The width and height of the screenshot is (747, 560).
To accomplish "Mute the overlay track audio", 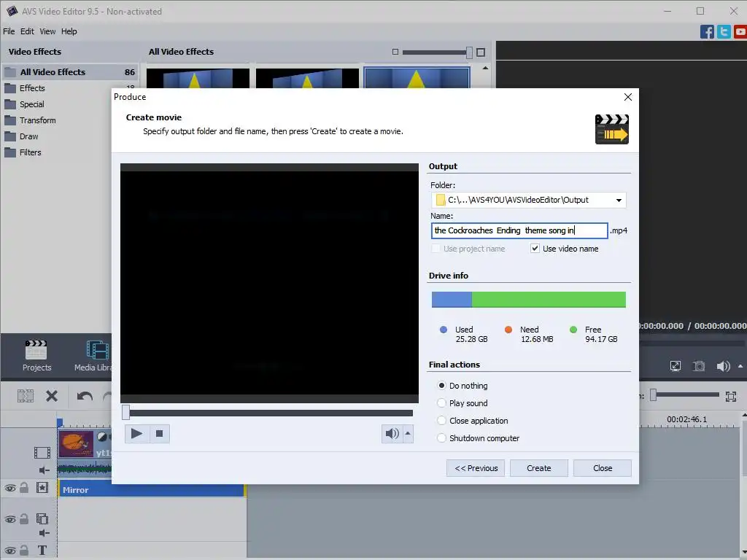I will pyautogui.click(x=44, y=533).
